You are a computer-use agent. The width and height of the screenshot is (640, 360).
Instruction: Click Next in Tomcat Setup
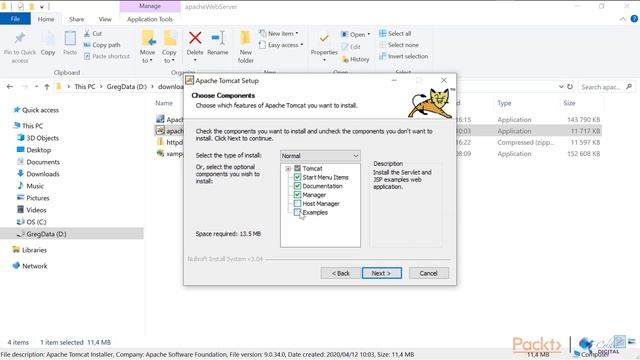[382, 273]
